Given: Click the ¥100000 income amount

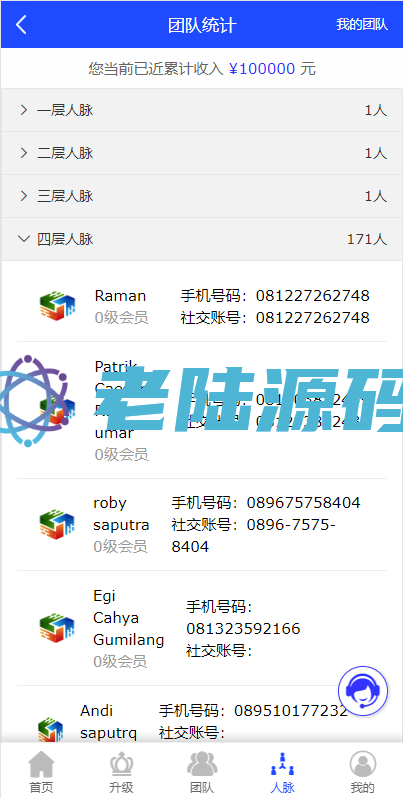Looking at the screenshot, I should tap(262, 69).
